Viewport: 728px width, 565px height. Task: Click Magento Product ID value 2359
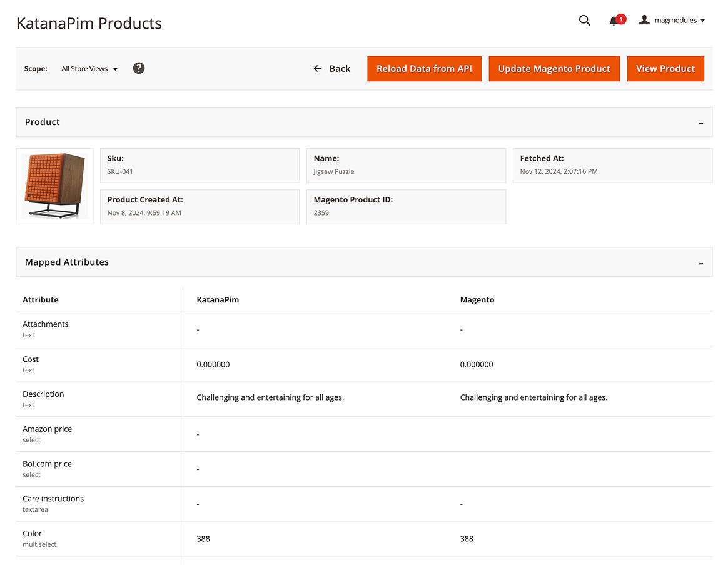[x=321, y=213]
